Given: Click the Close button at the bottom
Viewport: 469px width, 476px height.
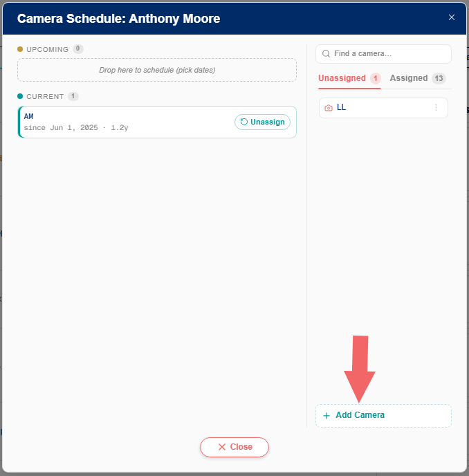Looking at the screenshot, I should click(234, 447).
